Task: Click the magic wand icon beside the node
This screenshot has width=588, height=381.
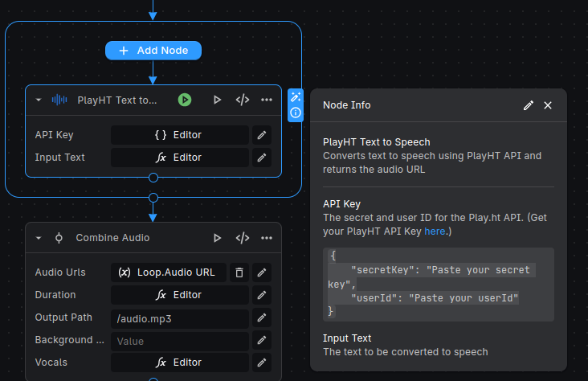Action: click(296, 97)
